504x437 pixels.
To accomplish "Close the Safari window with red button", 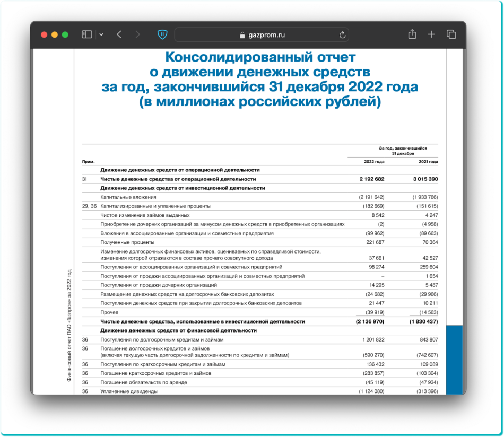I will [44, 34].
